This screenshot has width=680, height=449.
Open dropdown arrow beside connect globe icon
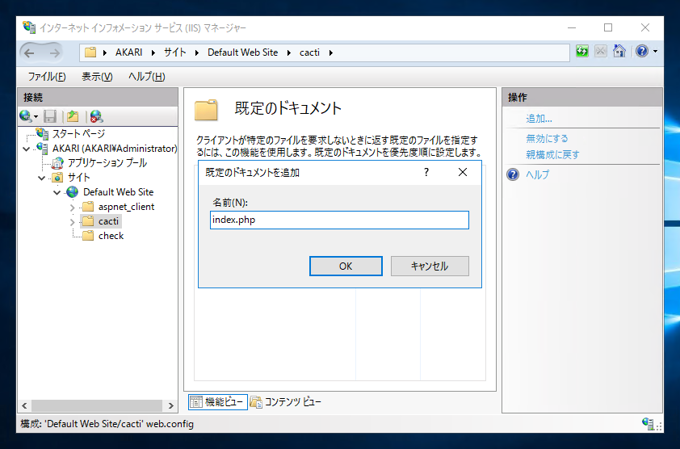36,117
